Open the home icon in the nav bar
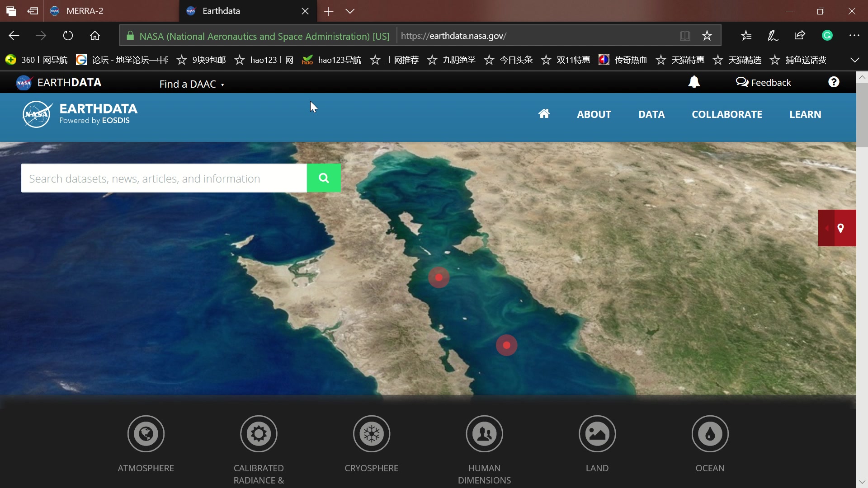This screenshot has width=868, height=488. (544, 114)
